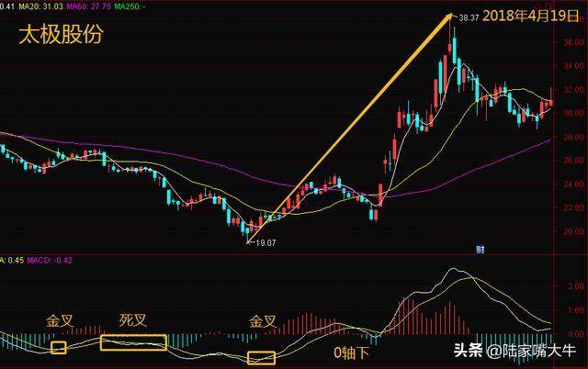The height and width of the screenshot is (369, 588).
Task: Click the MA250 indicator label
Action: point(130,6)
